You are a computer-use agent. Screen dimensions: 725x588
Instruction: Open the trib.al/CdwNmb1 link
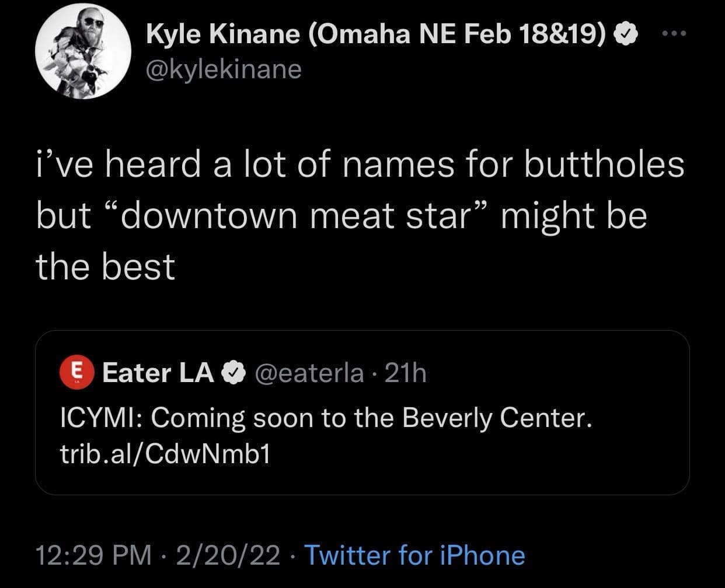coord(165,454)
